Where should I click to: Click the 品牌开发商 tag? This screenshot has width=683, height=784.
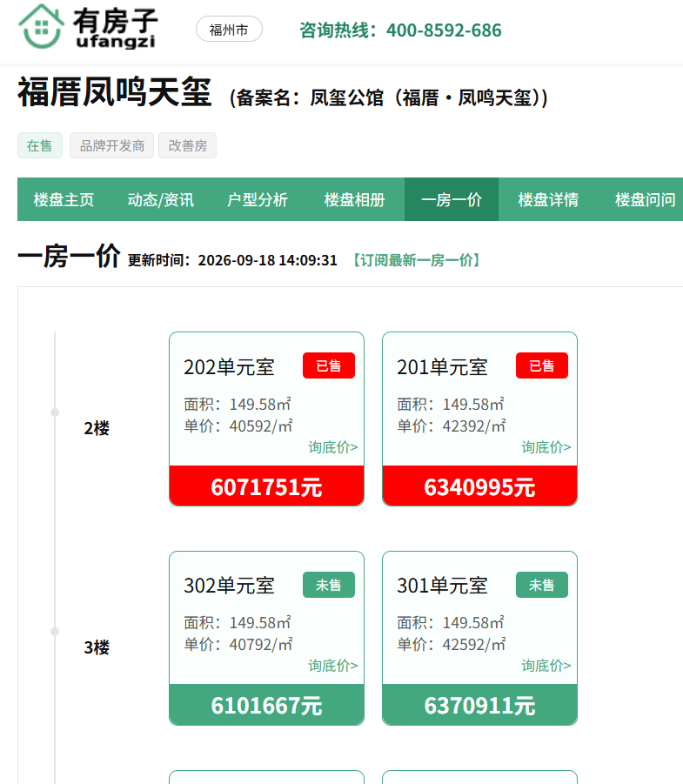pos(111,145)
